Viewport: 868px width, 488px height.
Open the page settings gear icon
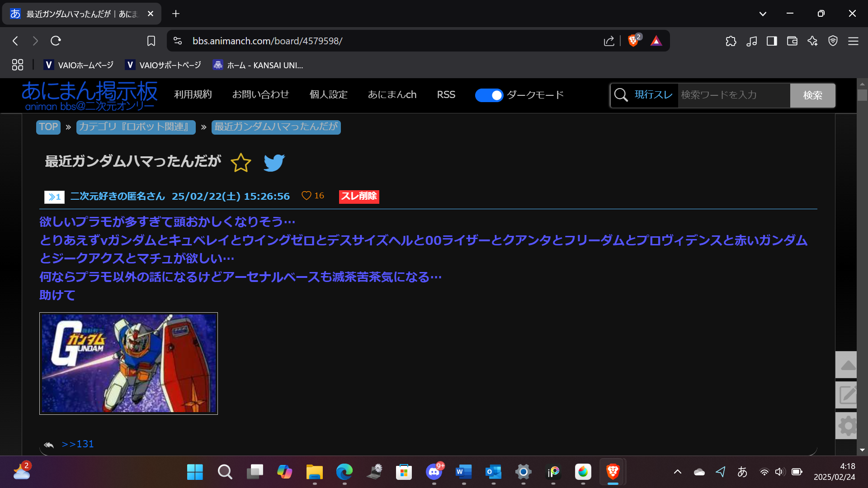847,426
